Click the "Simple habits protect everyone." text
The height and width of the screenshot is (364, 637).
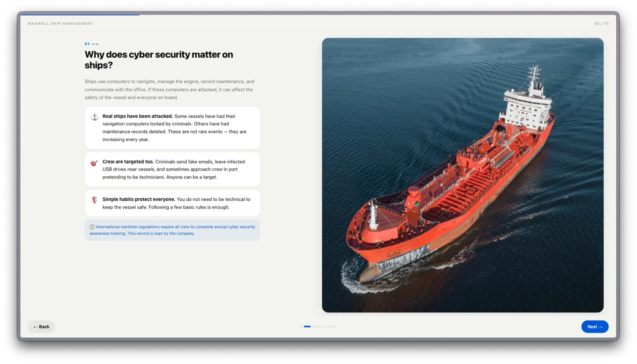(139, 199)
